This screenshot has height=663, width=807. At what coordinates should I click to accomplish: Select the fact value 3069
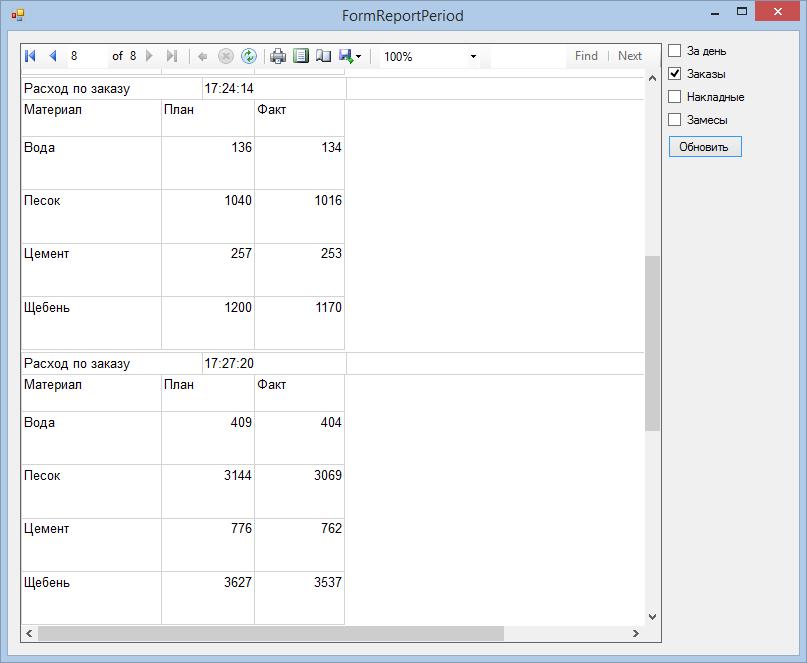coord(328,475)
